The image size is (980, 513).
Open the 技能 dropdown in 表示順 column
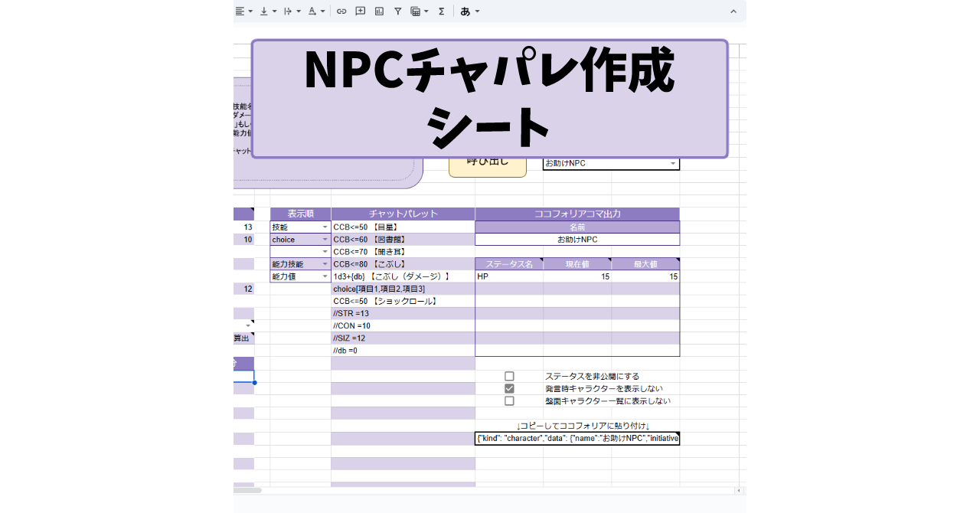[x=324, y=227]
